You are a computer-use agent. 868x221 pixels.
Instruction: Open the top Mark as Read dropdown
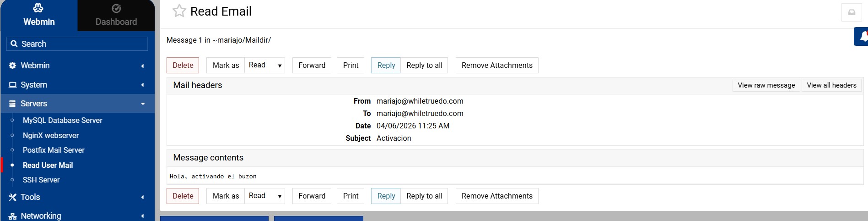(x=264, y=66)
